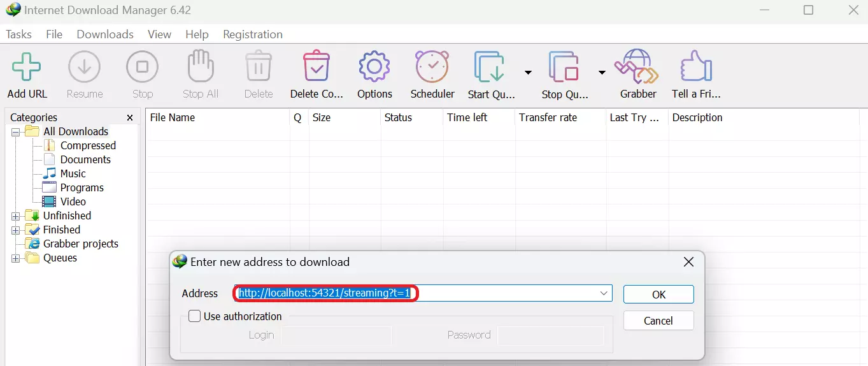The image size is (868, 366).
Task: Select Queues folder in tree
Action: click(60, 258)
